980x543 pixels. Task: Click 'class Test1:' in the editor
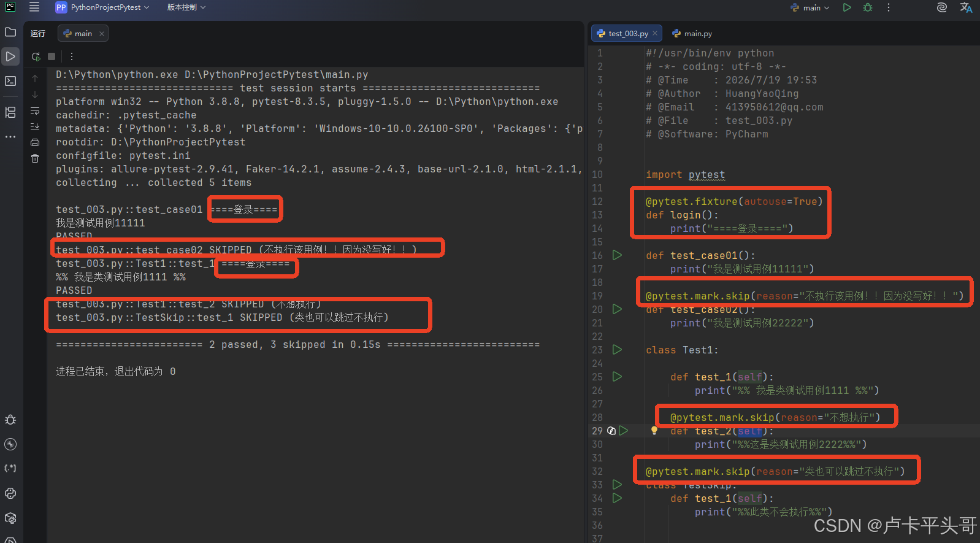click(x=682, y=350)
